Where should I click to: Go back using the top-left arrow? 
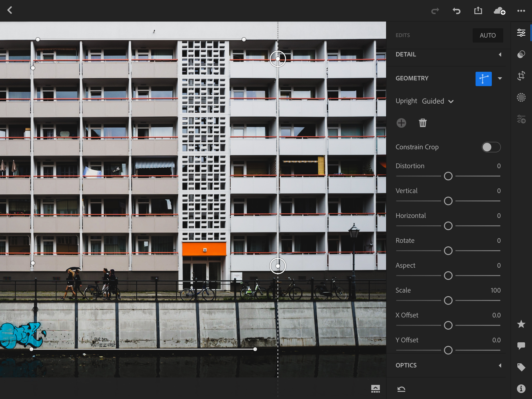[x=10, y=10]
